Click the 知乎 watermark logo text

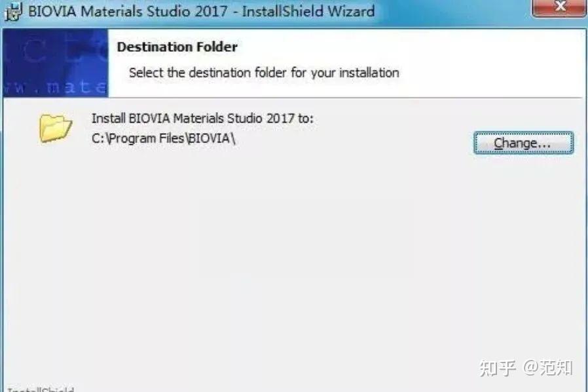coord(498,368)
